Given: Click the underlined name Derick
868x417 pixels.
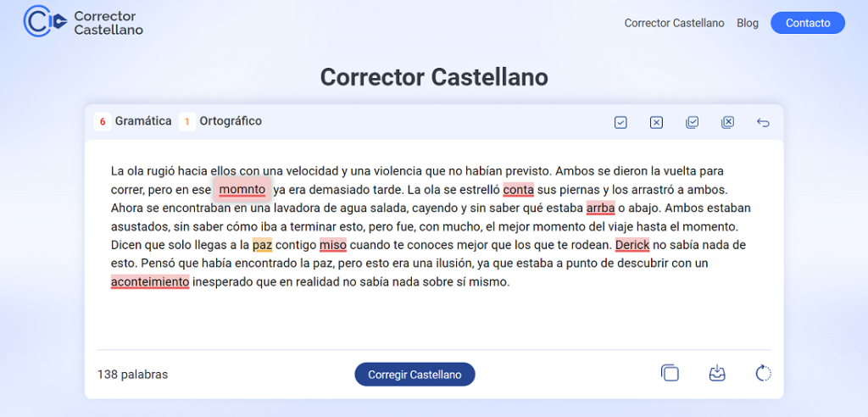Looking at the screenshot, I should [x=632, y=245].
